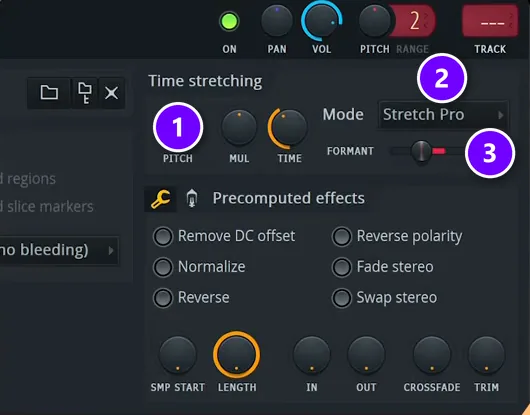Viewport: 530px width, 415px height.
Task: Click the FORMANT slider handle
Action: click(421, 151)
